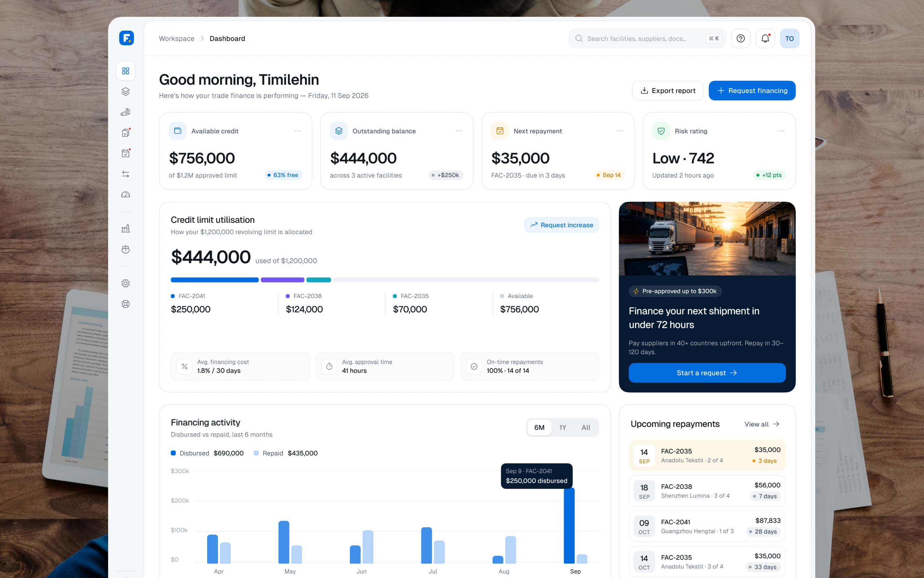The image size is (924, 578).
Task: Click Request financing button
Action: point(752,91)
